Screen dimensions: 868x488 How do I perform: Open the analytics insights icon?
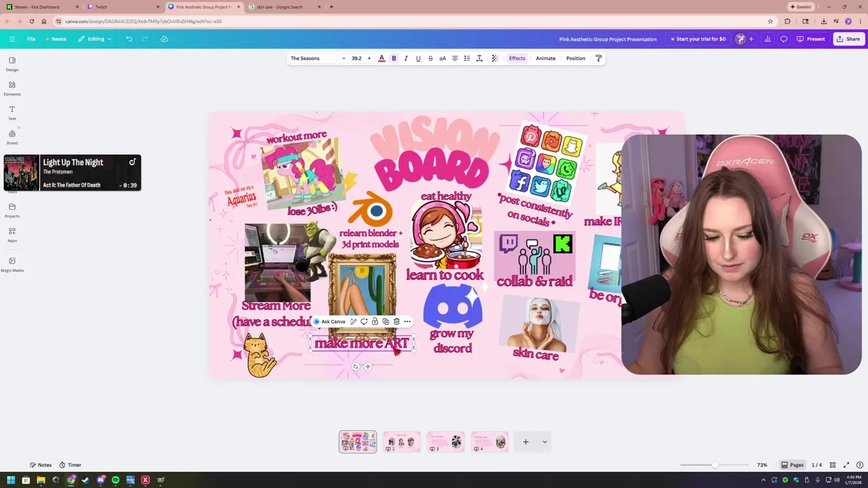point(768,39)
